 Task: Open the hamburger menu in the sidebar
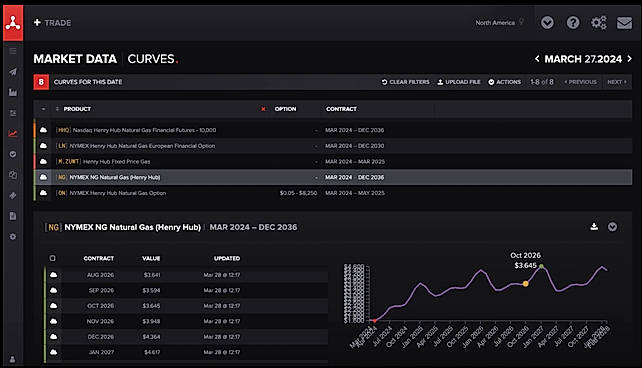pyautogui.click(x=13, y=51)
